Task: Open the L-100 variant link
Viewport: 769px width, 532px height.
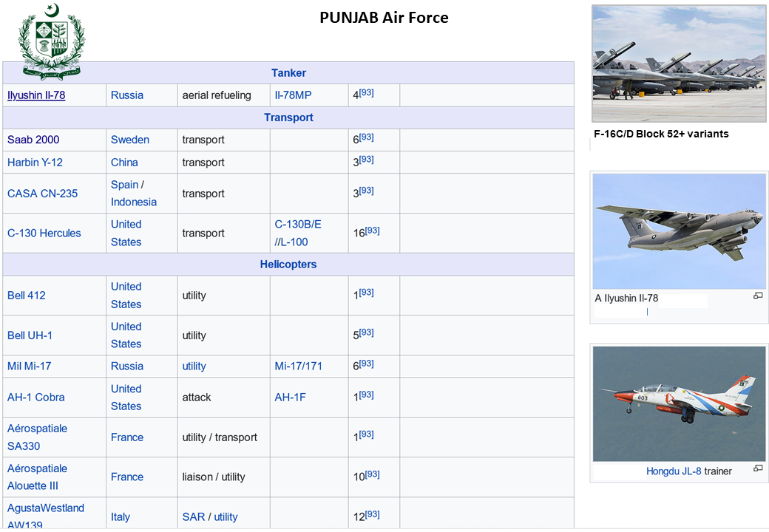Action: (294, 242)
